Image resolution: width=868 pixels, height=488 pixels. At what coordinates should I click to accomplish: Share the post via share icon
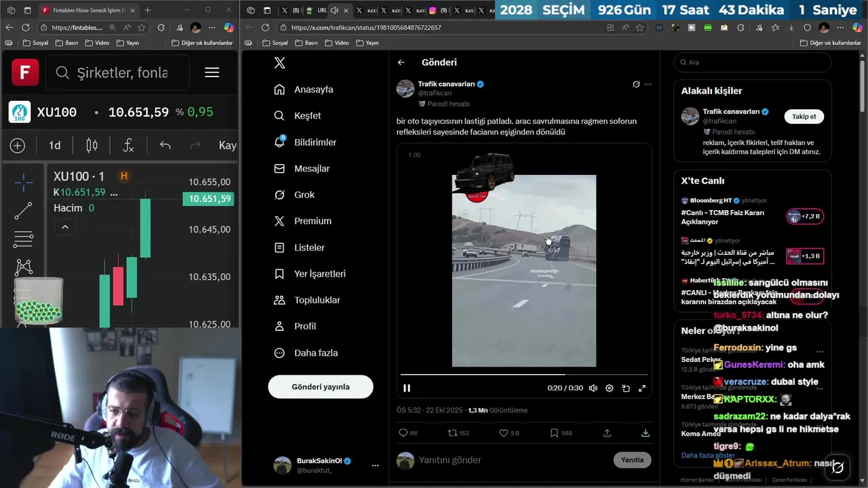[607, 433]
